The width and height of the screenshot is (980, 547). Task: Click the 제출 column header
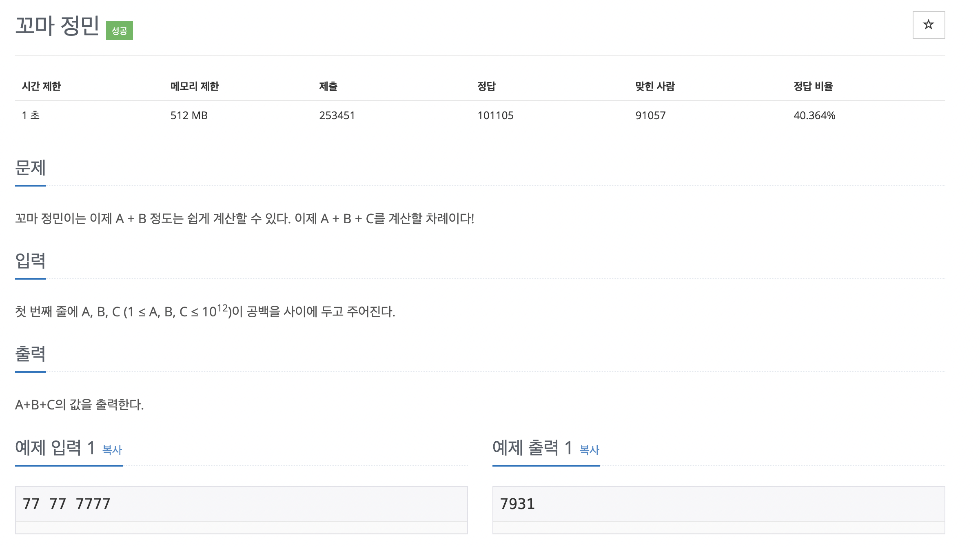[329, 86]
